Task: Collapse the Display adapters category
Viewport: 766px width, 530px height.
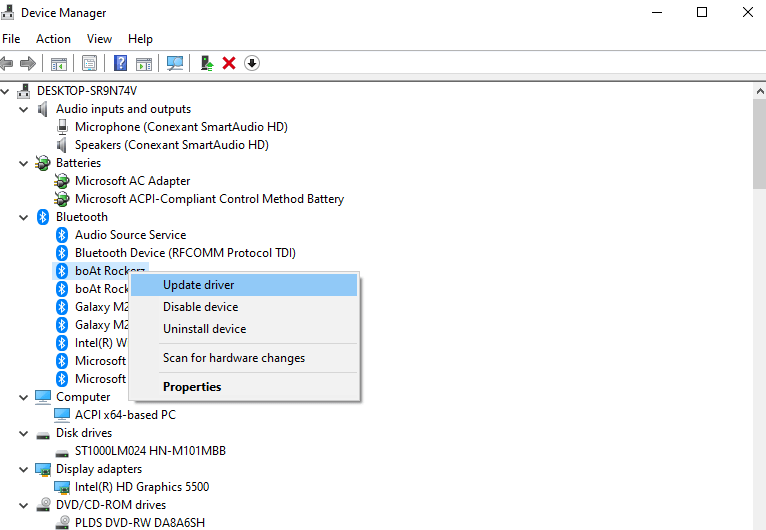Action: [x=23, y=469]
